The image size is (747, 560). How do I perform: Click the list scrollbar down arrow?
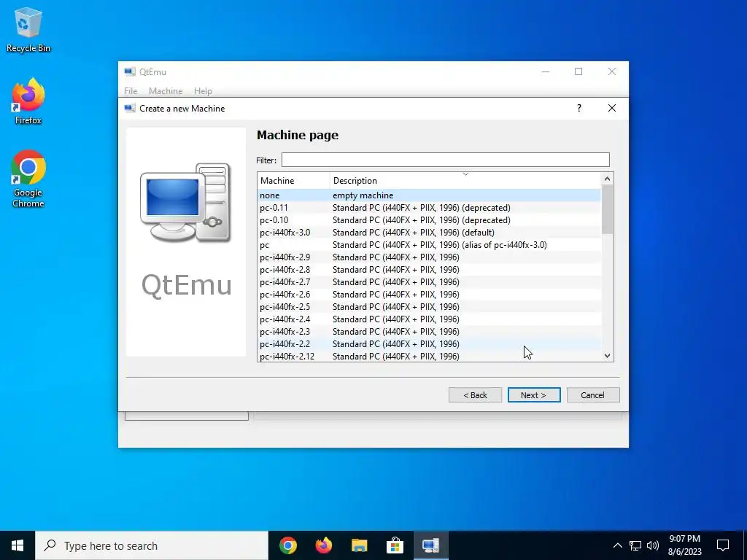pos(607,356)
